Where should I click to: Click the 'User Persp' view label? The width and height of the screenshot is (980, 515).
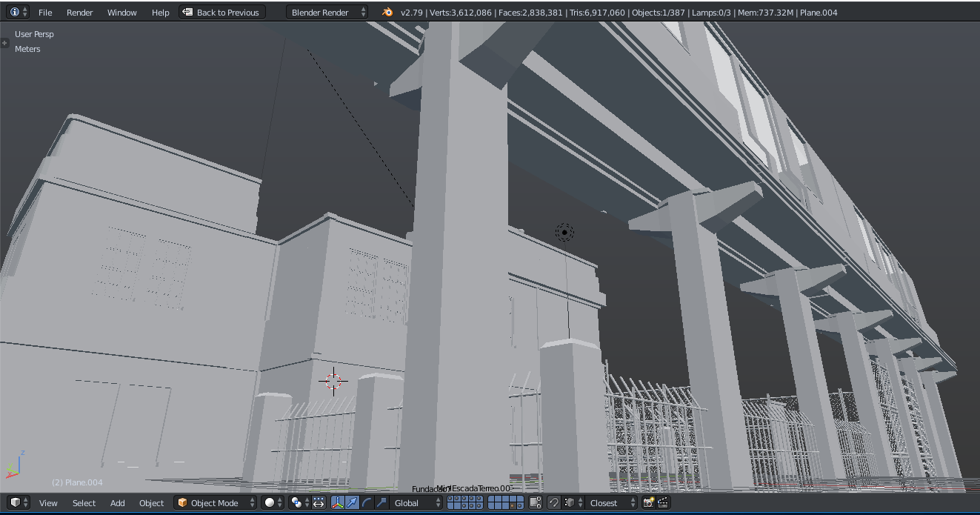(x=34, y=34)
